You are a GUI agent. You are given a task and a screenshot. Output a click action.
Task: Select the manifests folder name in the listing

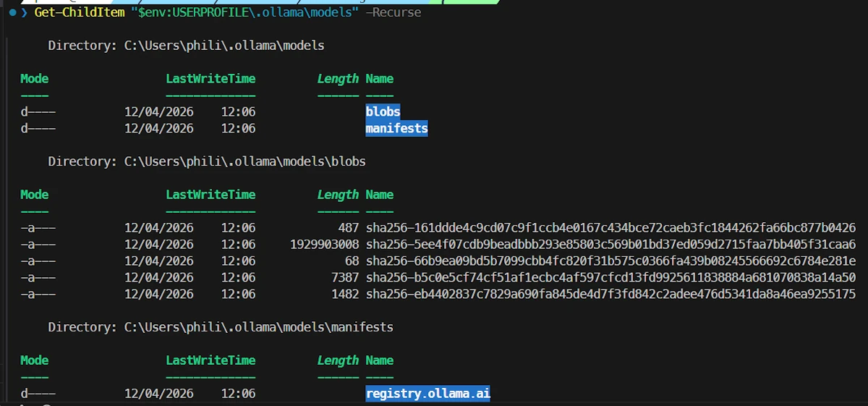coord(396,129)
